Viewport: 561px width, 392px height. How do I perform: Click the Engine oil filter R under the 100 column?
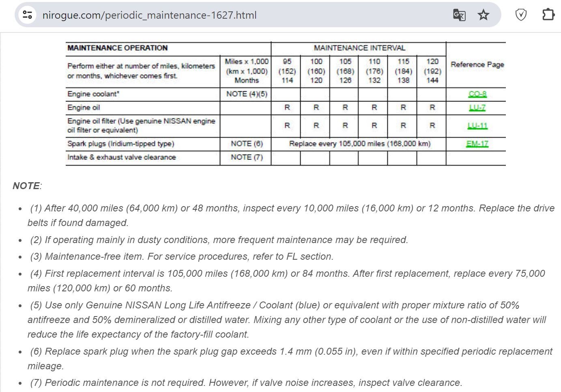pos(316,126)
